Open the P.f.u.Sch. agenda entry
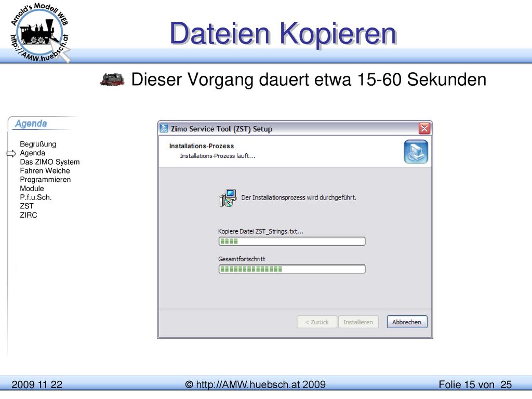532x399 pixels. [x=36, y=197]
